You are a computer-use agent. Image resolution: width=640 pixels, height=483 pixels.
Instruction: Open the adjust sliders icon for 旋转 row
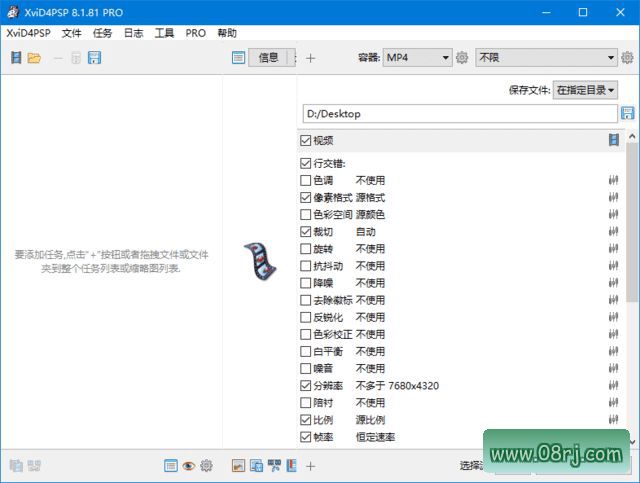613,249
